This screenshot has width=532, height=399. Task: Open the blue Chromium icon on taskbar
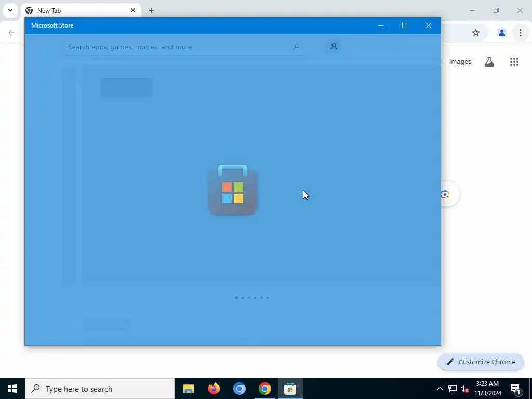click(x=239, y=389)
